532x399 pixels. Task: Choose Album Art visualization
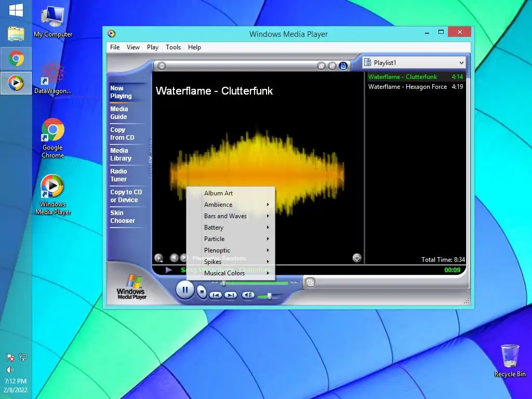[x=231, y=193]
